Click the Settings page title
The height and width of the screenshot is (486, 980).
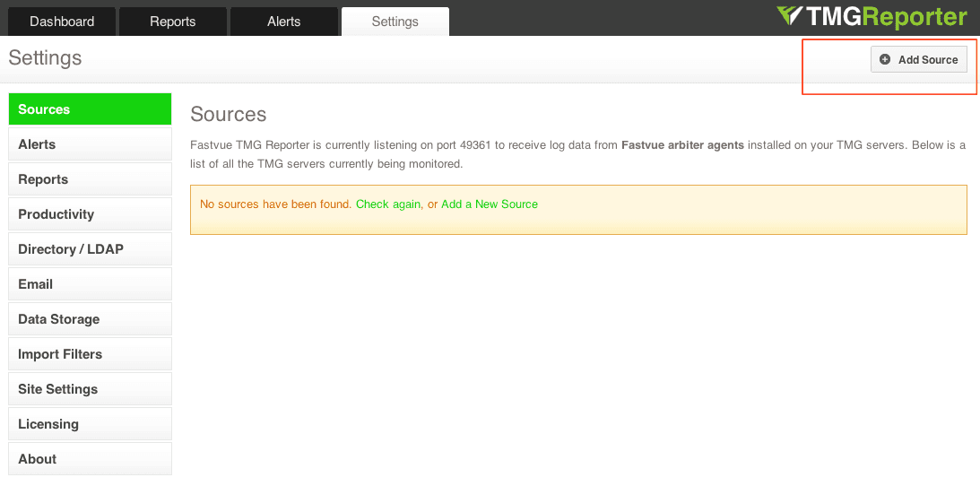(x=45, y=58)
